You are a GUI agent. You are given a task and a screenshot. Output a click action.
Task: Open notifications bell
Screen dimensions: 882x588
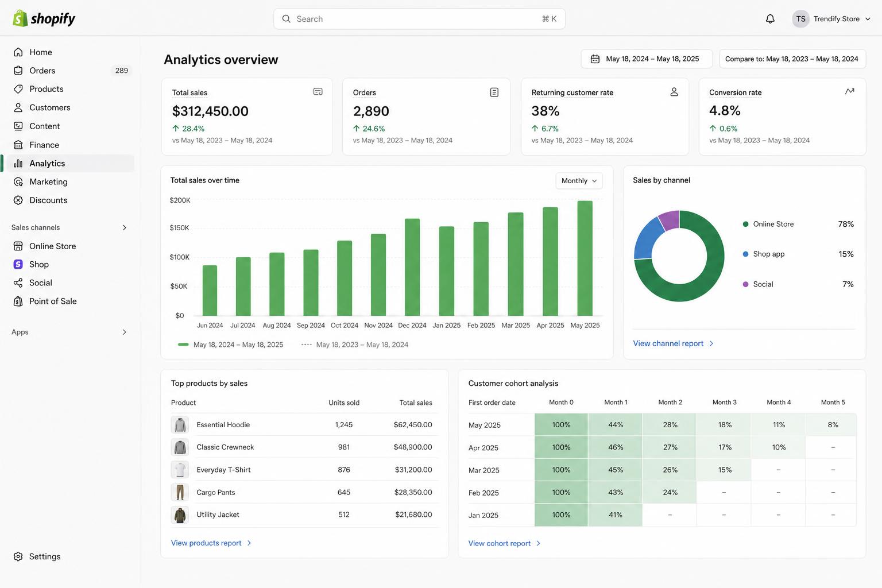770,19
